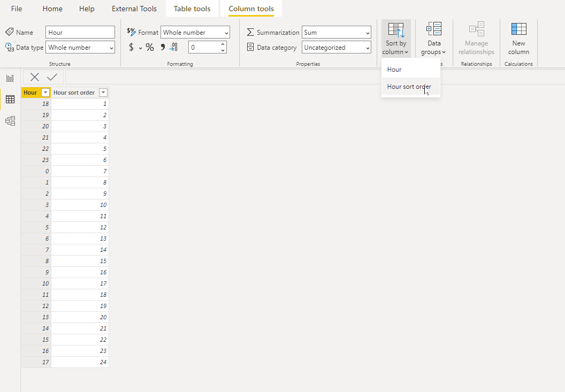Click into the formula bar
Viewport: 565px width, 392px height.
315,77
